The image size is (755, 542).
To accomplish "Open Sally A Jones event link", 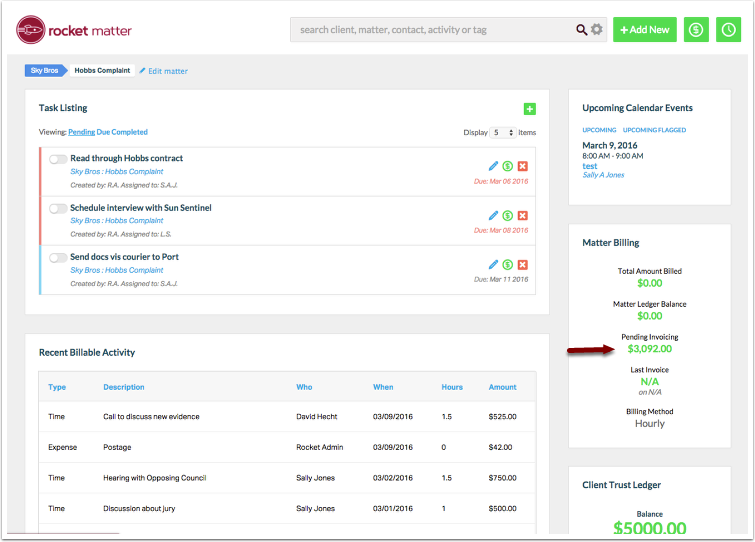I will click(x=603, y=175).
